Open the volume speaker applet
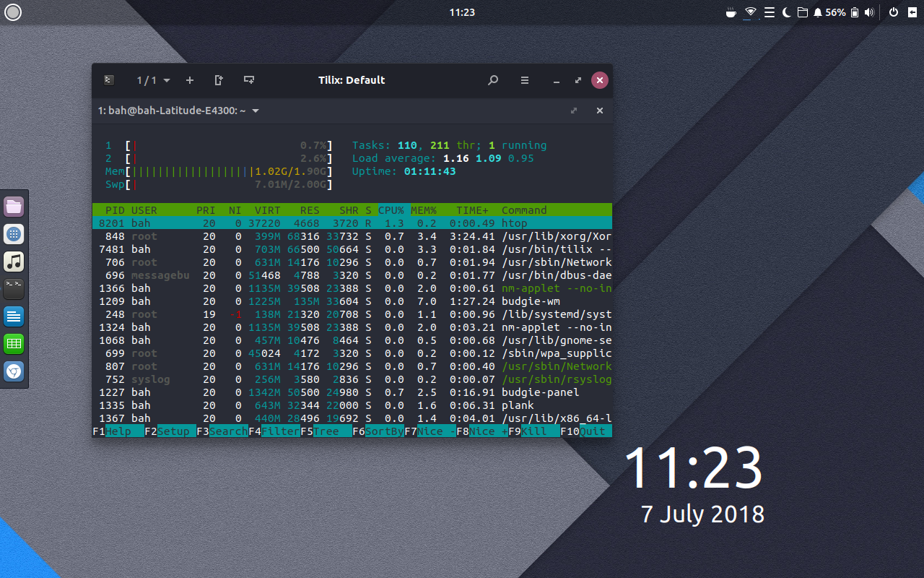 [869, 12]
